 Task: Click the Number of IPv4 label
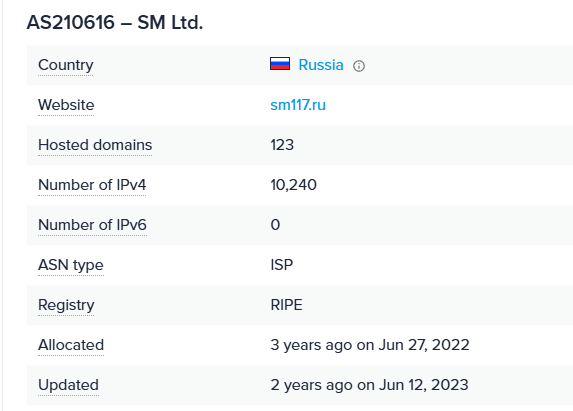[92, 185]
